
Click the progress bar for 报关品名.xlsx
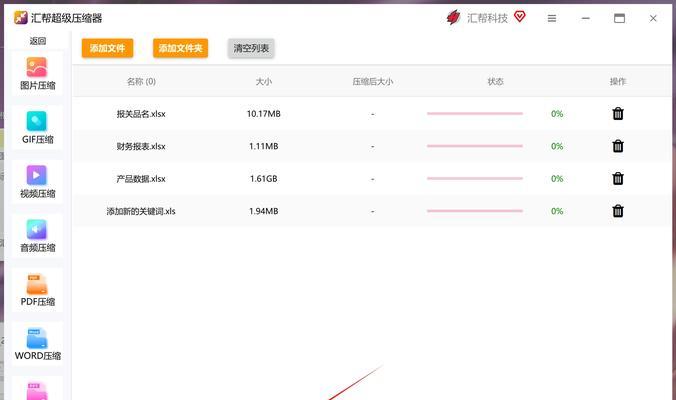pyautogui.click(x=475, y=114)
